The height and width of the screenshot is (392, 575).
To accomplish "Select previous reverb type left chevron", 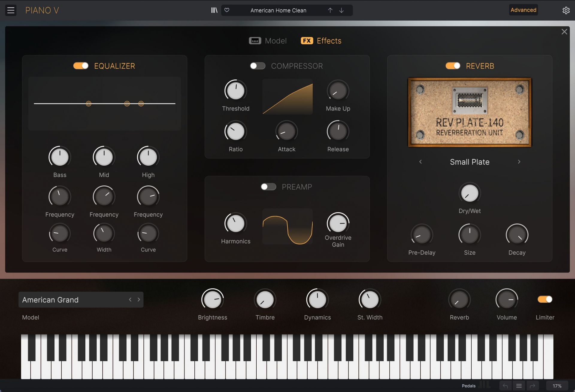I will (x=420, y=162).
